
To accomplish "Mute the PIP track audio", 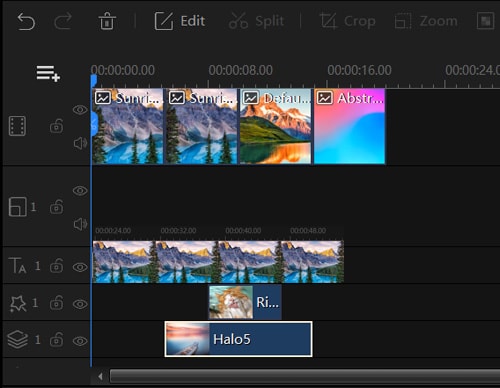I will tap(80, 224).
